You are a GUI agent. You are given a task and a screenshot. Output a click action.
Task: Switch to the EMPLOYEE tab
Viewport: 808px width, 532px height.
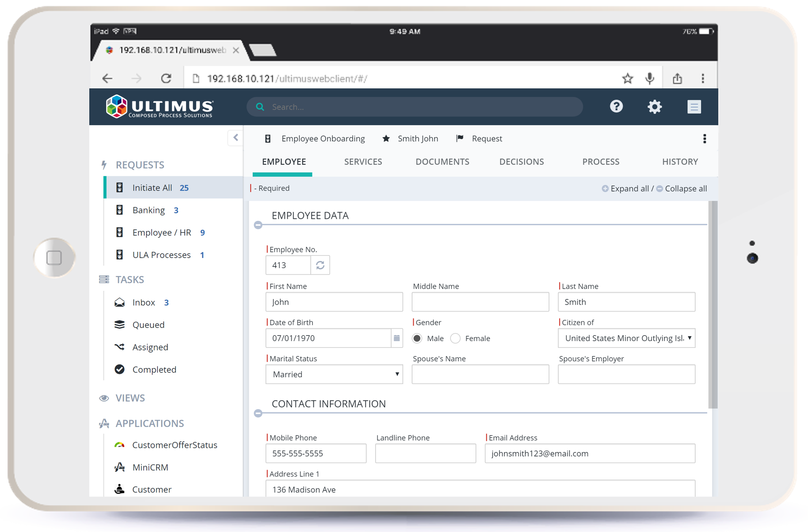(284, 162)
